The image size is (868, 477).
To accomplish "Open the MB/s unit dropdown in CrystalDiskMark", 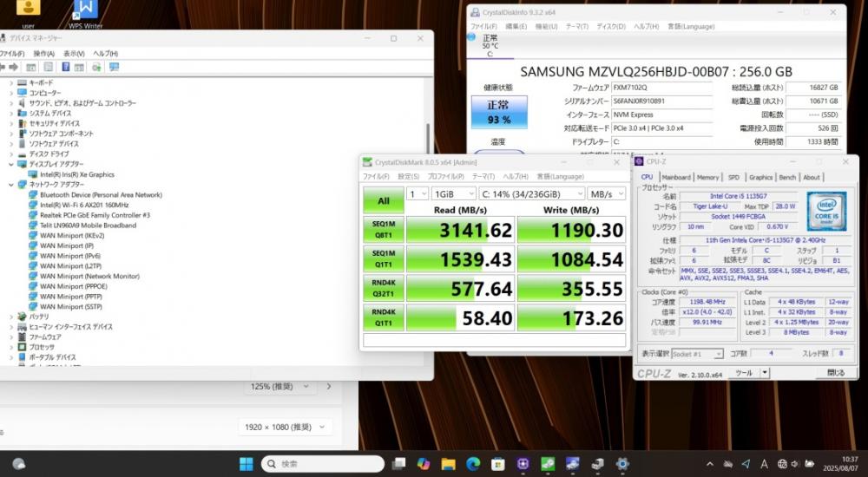I will coord(606,193).
